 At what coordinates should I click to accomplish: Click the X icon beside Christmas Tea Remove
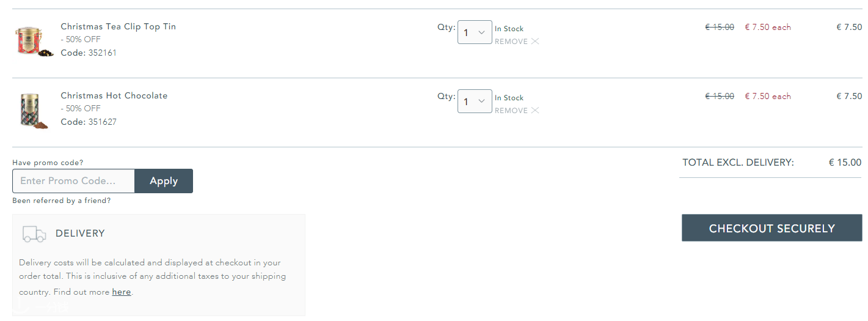coord(535,42)
